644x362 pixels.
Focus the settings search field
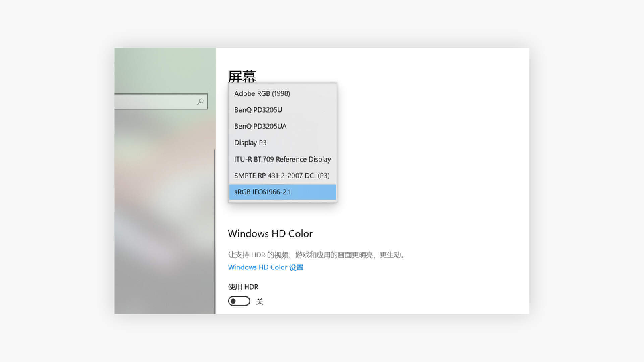161,101
